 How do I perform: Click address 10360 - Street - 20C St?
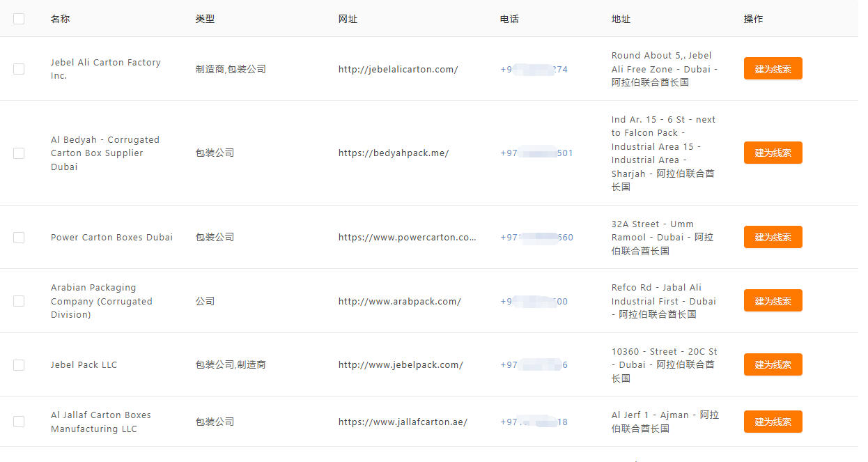[665, 364]
